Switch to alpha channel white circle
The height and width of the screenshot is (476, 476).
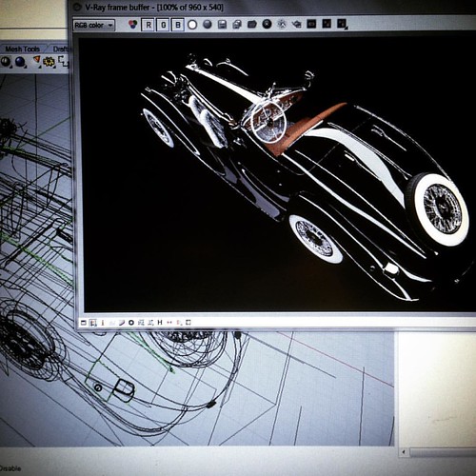(192, 25)
